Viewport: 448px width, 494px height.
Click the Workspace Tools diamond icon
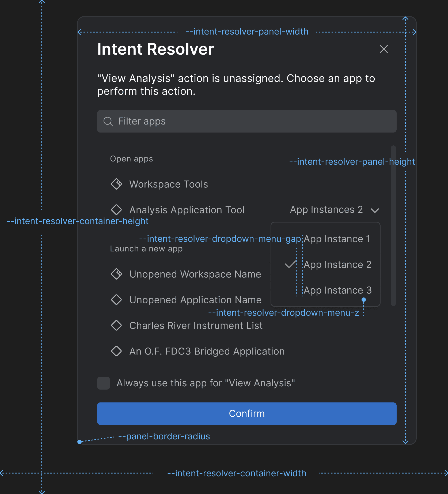coord(116,184)
